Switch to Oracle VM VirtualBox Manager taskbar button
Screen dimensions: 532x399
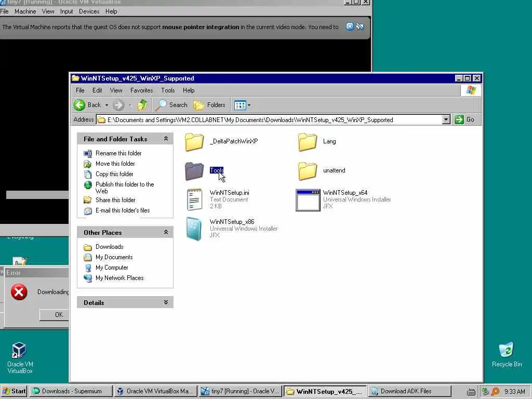pos(156,391)
